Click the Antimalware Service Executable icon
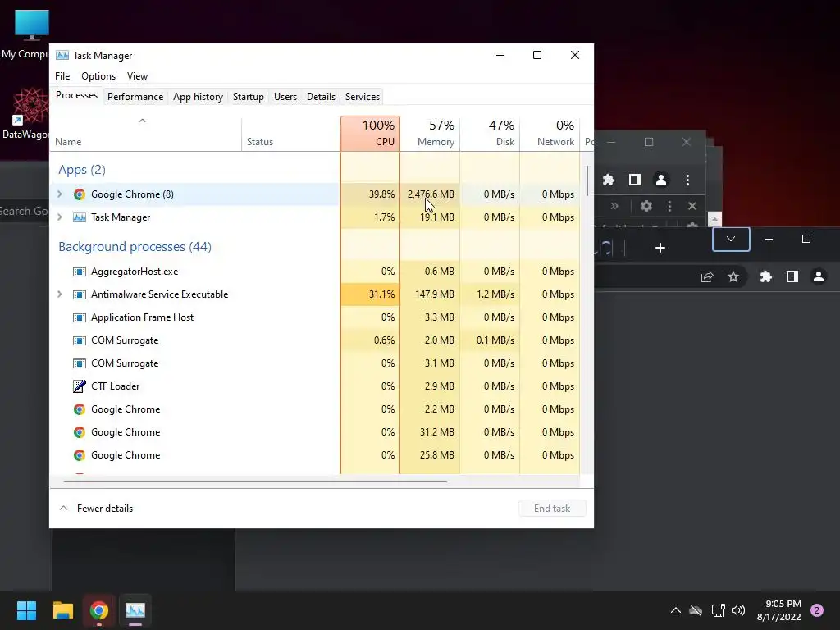The width and height of the screenshot is (840, 630). tap(80, 294)
